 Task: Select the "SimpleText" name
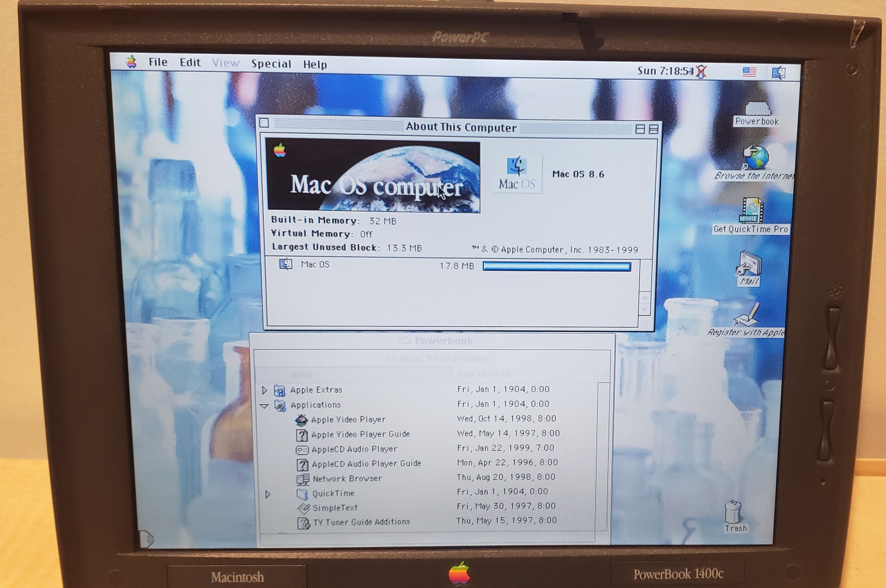335,508
